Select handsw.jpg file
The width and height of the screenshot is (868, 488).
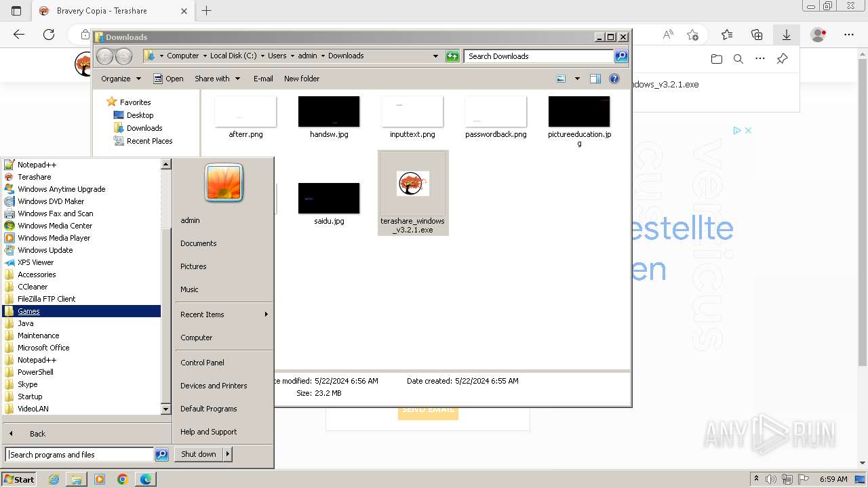click(329, 117)
